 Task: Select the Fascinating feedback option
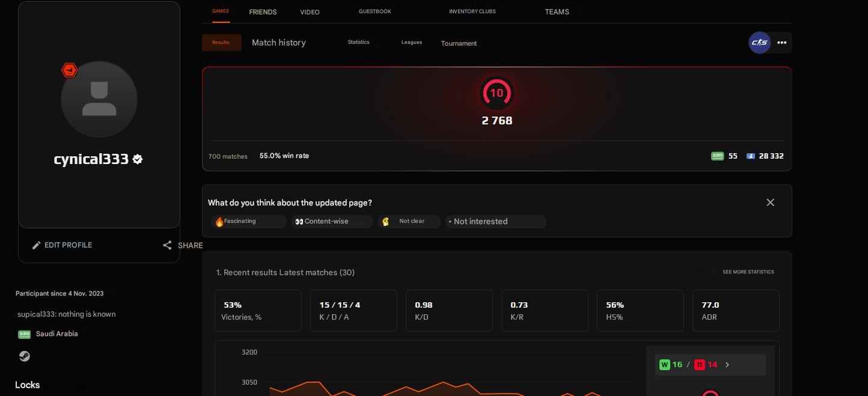point(249,221)
